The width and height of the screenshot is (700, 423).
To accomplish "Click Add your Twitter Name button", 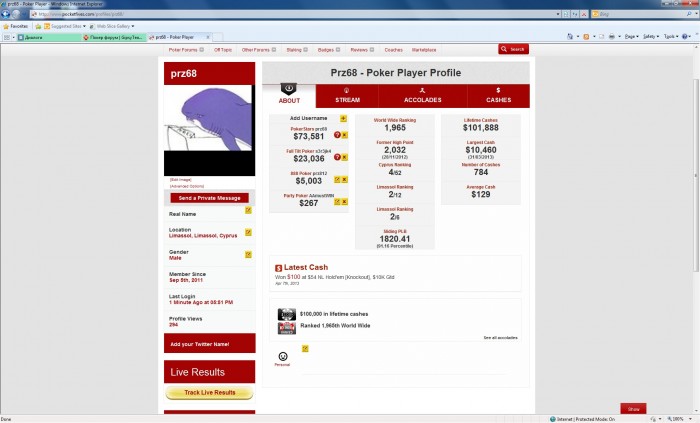I will [x=209, y=344].
